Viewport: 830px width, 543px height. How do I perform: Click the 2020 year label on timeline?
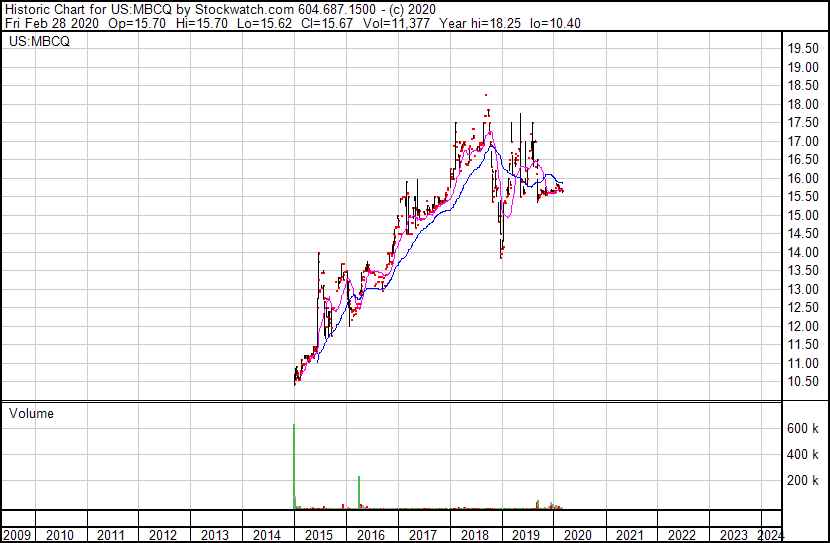pos(578,534)
